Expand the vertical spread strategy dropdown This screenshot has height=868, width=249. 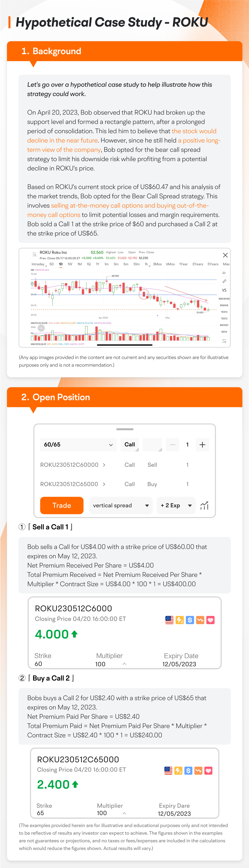[x=121, y=505]
